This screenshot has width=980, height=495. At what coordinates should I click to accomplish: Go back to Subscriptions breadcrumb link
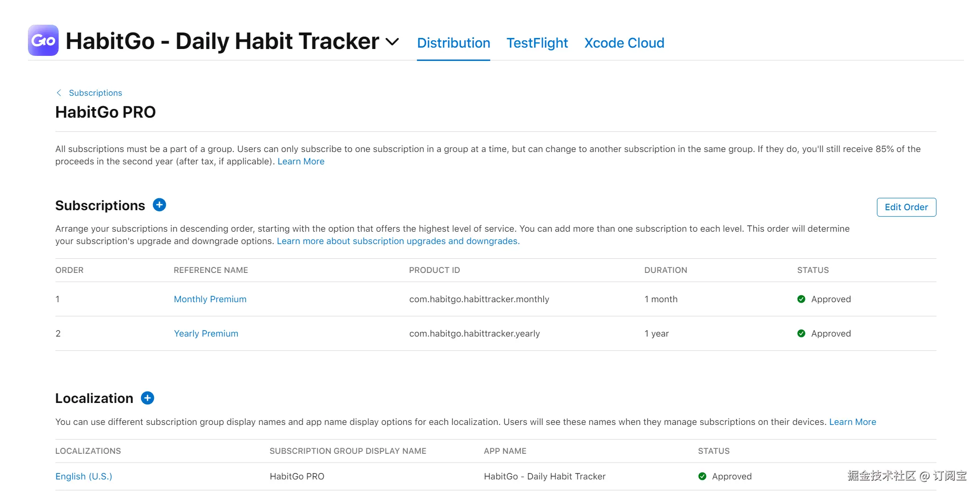95,93
